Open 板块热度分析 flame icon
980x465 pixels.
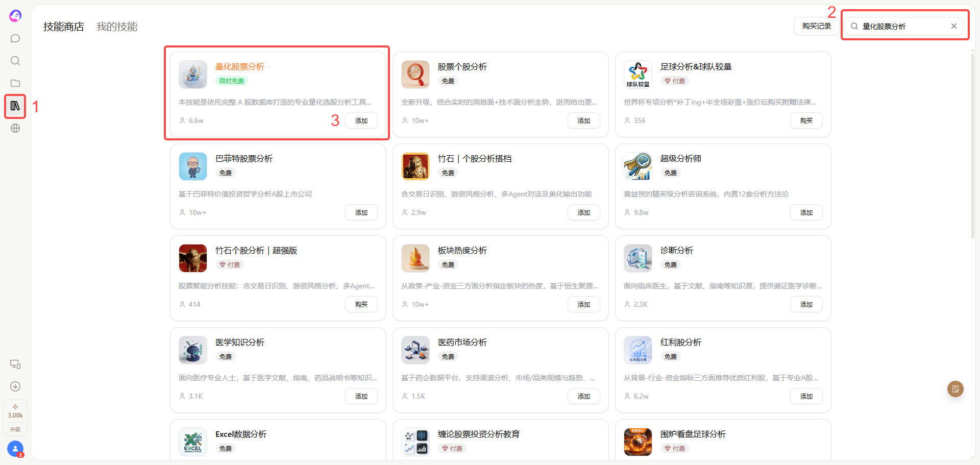415,258
